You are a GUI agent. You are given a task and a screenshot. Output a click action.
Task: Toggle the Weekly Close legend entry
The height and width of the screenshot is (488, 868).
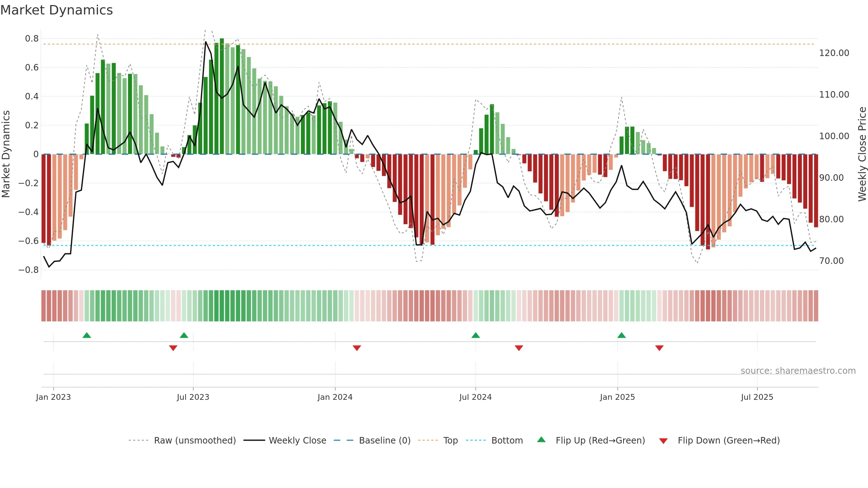tap(297, 440)
